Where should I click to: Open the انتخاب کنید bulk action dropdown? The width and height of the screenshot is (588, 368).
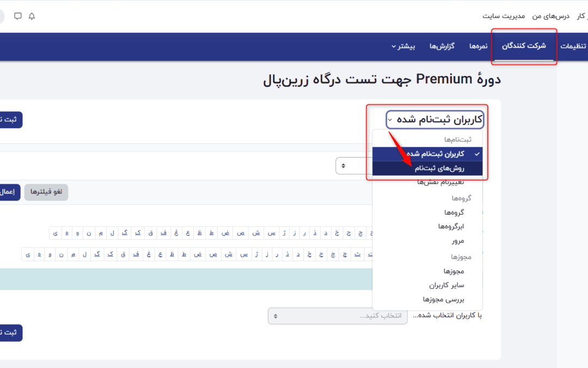337,316
